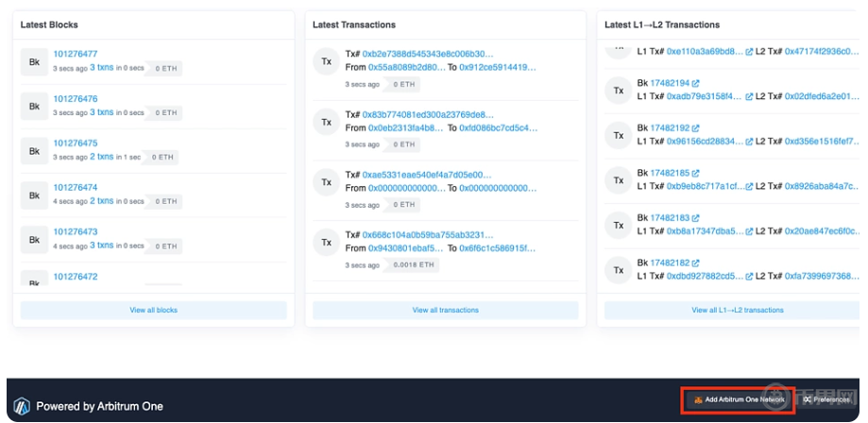
Task: Open recipient address 0xfd086bc7cd5c4
Action: point(497,127)
